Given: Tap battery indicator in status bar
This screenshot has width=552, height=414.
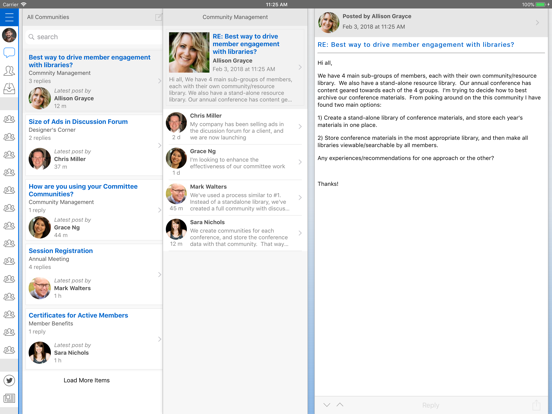Looking at the screenshot, I should click(540, 4).
